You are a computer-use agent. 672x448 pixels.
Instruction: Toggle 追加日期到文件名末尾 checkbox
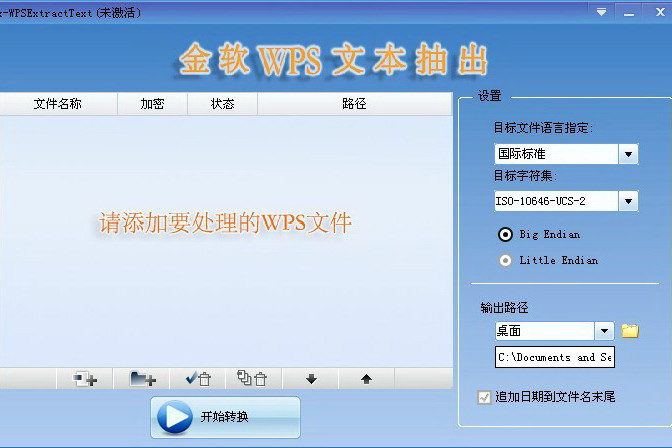[484, 397]
